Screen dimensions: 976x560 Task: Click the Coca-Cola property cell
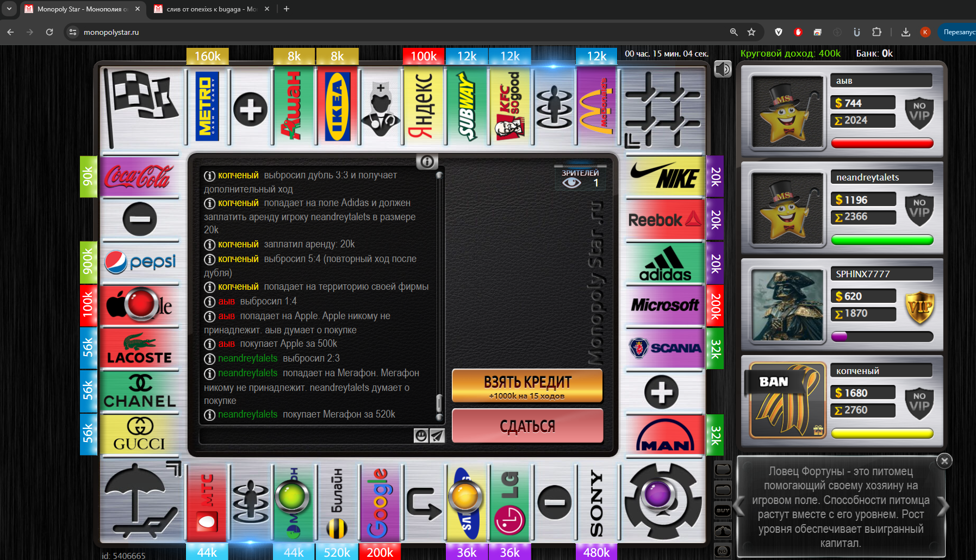click(140, 177)
